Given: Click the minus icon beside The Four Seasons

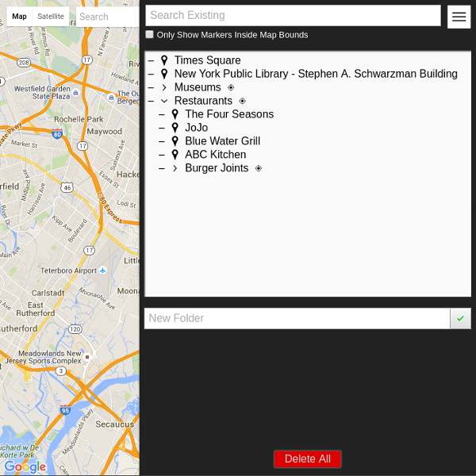Looking at the screenshot, I should pyautogui.click(x=162, y=115).
